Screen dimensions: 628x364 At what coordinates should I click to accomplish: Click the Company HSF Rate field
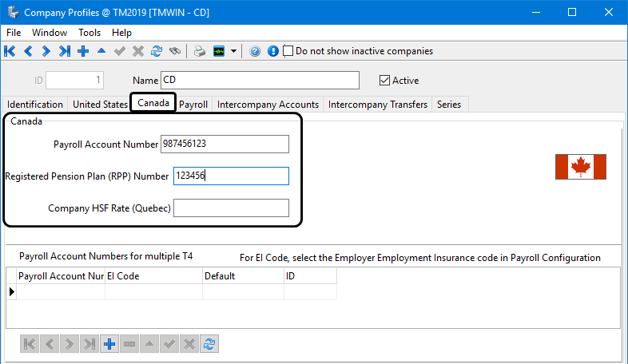tap(231, 208)
